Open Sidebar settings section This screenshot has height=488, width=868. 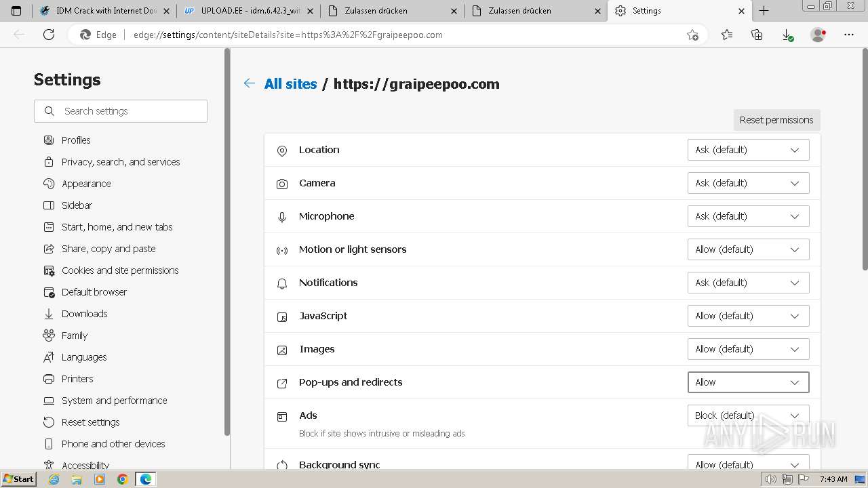tap(77, 205)
